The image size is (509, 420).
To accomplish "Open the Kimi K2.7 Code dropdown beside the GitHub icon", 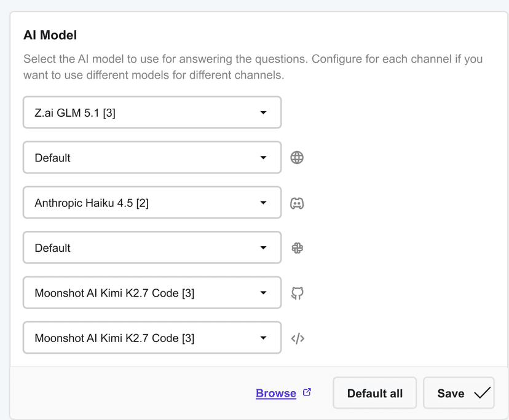I will [152, 293].
